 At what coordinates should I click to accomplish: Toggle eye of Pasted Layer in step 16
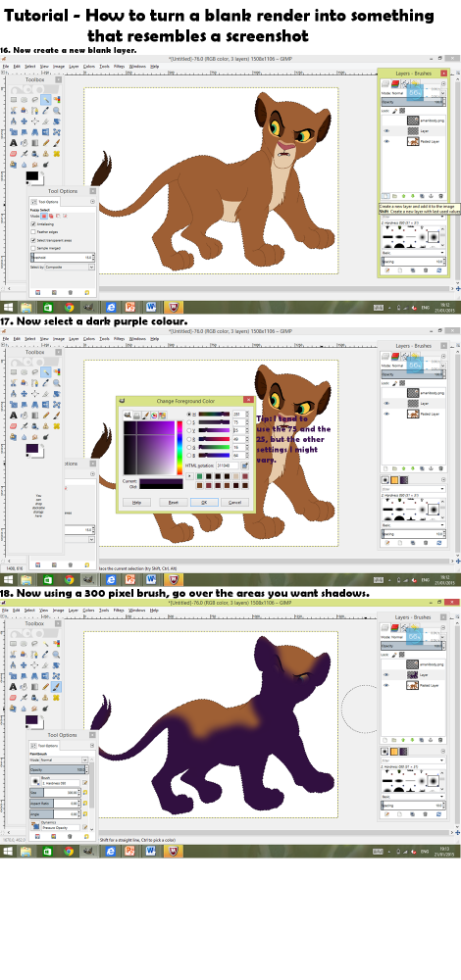(386, 141)
